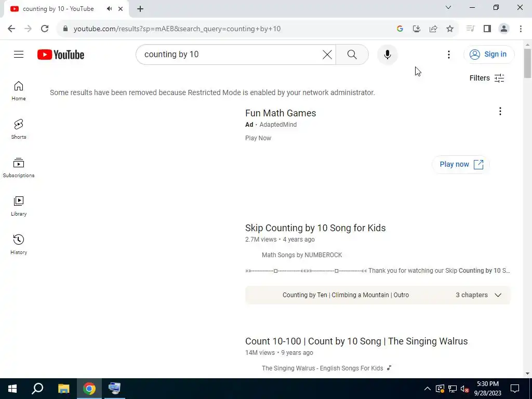Expand the 3 chapters section
The height and width of the screenshot is (399, 532).
click(x=378, y=295)
